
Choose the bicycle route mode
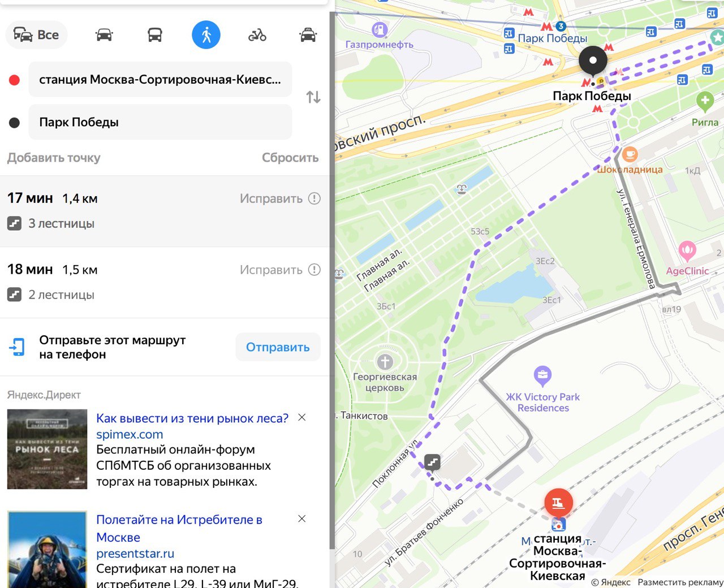(257, 35)
